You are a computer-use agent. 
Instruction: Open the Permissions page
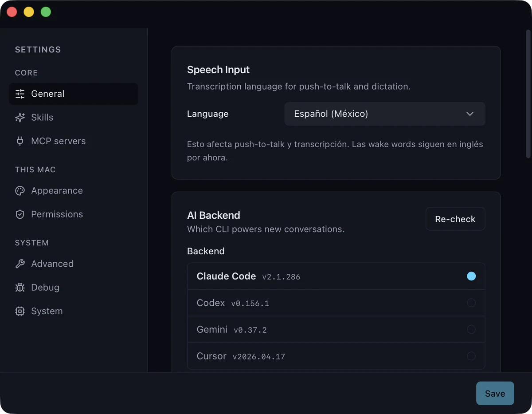point(74,214)
